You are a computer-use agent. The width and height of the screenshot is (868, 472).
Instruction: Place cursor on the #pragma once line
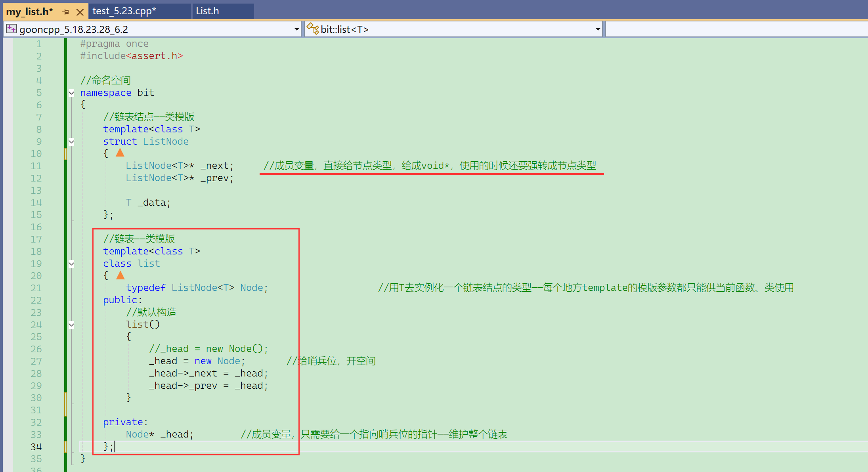coord(114,44)
